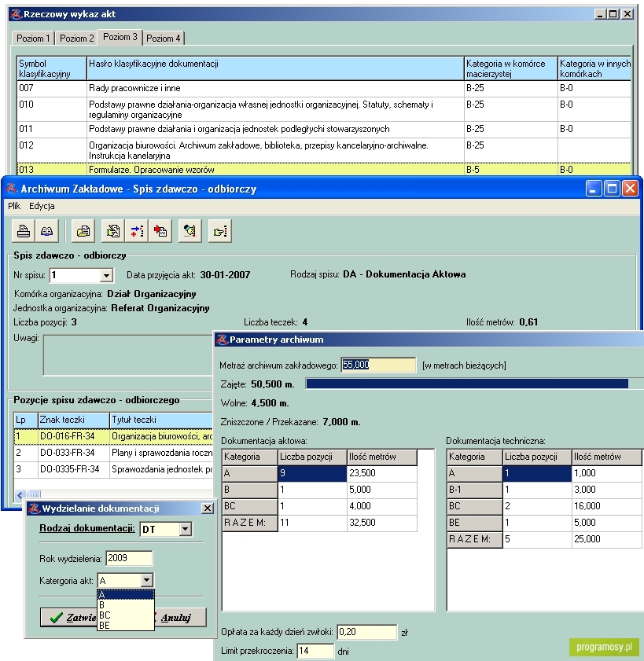The height and width of the screenshot is (661, 644).
Task: Click the BE row label in Dokumentacja techniczna
Action: [x=474, y=523]
